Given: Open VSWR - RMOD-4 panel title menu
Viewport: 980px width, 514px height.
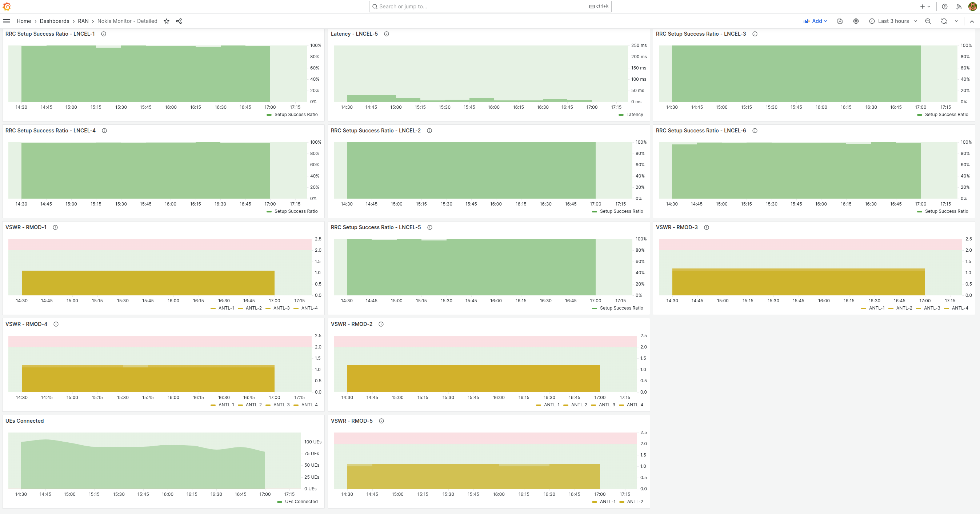Looking at the screenshot, I should (x=26, y=324).
